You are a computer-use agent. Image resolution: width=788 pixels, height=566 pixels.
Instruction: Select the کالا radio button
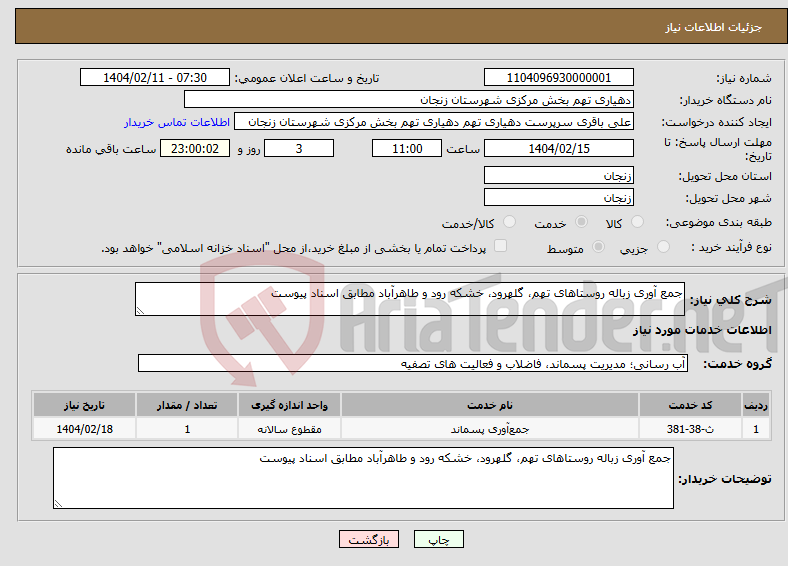[637, 222]
